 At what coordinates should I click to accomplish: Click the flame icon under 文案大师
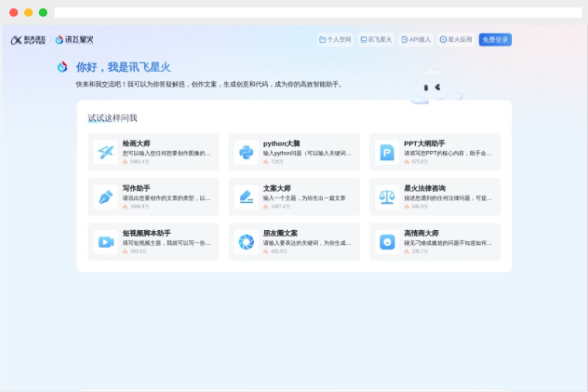[266, 207]
